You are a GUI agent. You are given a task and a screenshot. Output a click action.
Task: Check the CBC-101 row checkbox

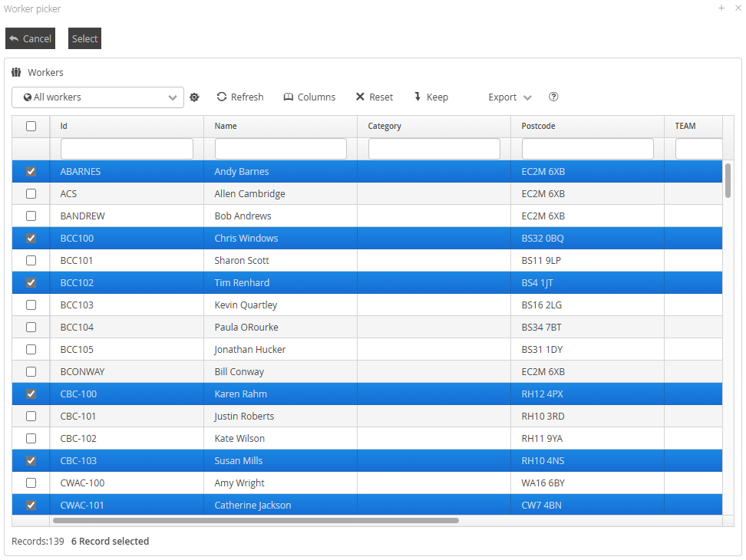pyautogui.click(x=31, y=416)
